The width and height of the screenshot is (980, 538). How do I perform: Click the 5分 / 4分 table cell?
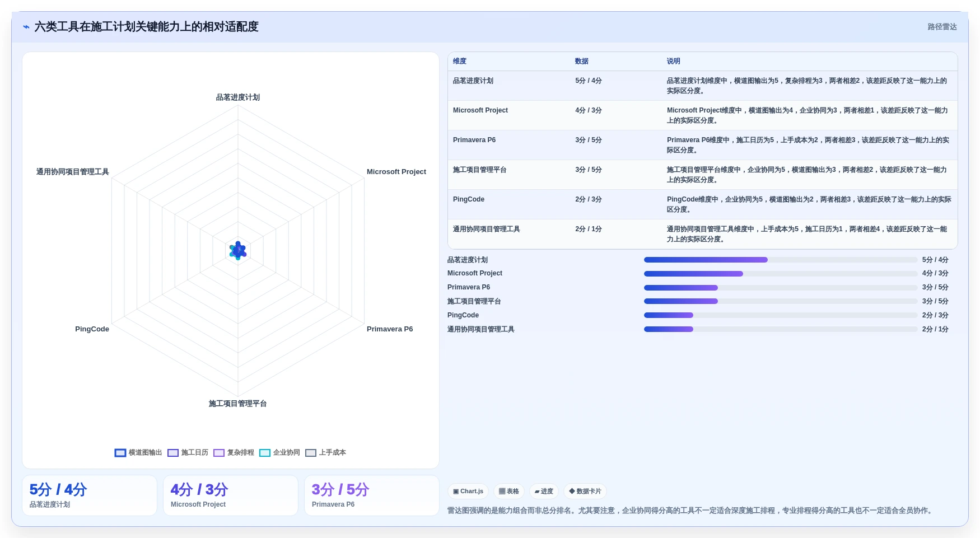point(589,81)
